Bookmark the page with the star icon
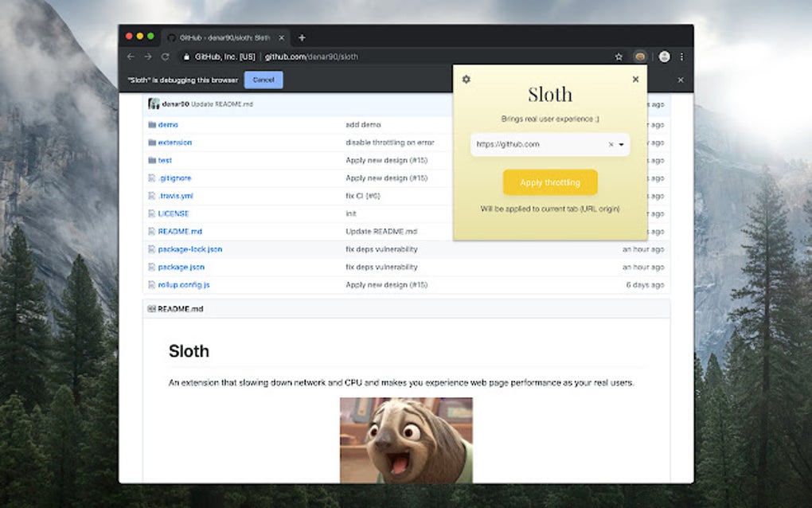The image size is (812, 508). coord(619,57)
